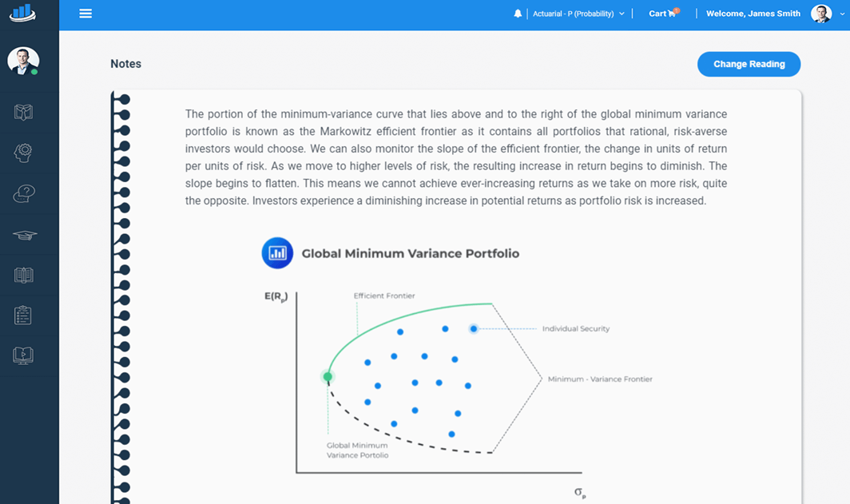Click the Global Minimum Variance Portfolio chart icon

(277, 253)
